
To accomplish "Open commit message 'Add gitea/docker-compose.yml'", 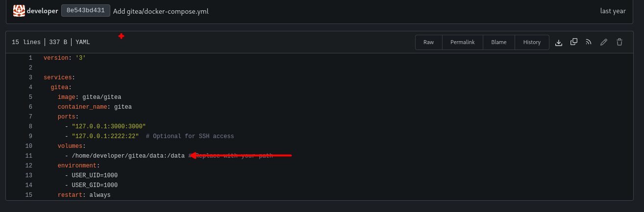I will coord(160,11).
